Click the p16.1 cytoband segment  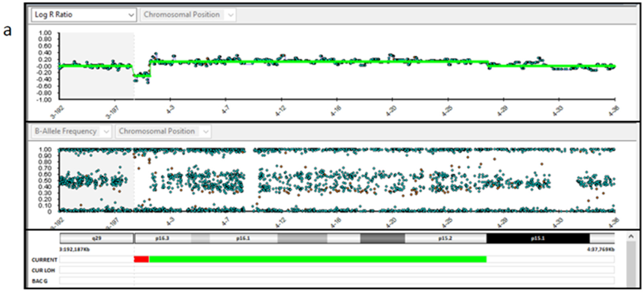pos(243,238)
